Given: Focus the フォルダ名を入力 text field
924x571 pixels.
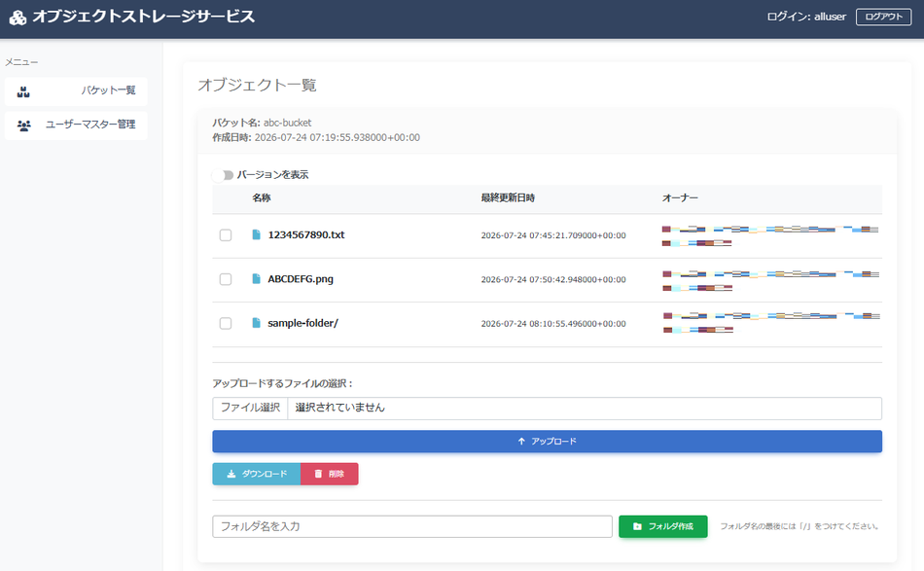Looking at the screenshot, I should click(412, 526).
